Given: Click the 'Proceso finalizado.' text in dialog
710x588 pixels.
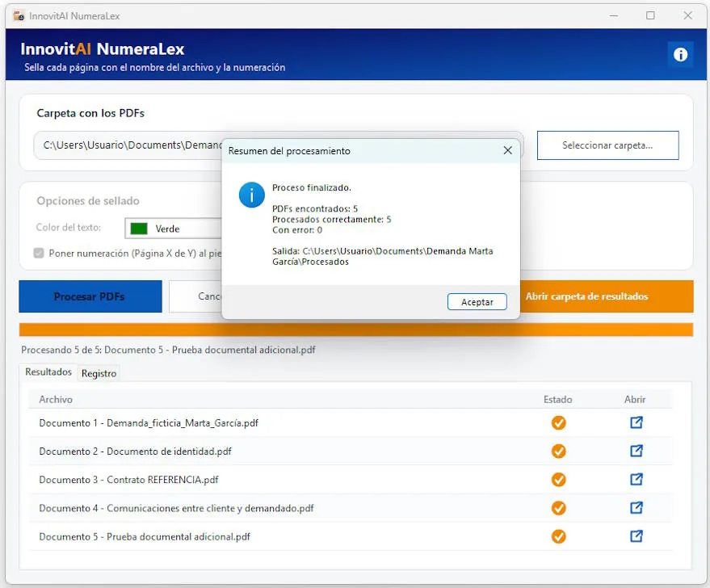Looking at the screenshot, I should point(312,187).
